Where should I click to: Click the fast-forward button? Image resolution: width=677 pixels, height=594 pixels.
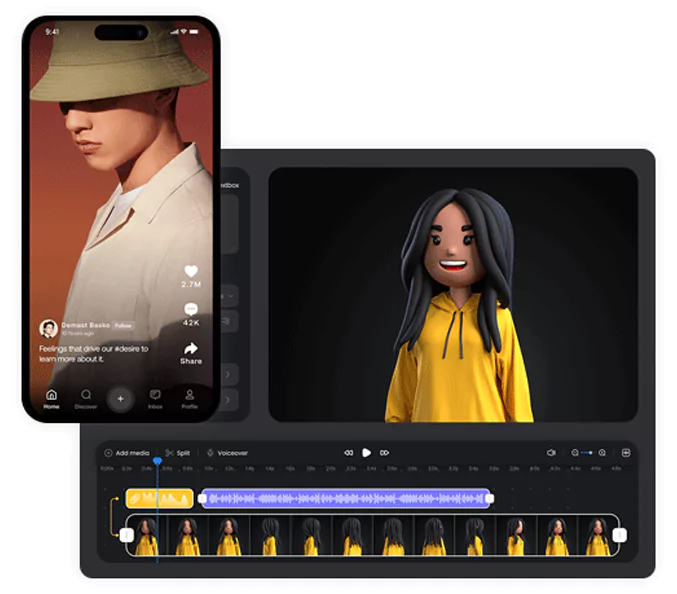[x=385, y=453]
